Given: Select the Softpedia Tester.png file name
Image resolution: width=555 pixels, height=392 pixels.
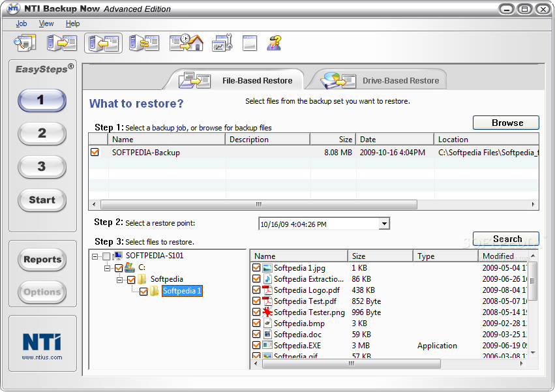Looking at the screenshot, I should pyautogui.click(x=309, y=312).
